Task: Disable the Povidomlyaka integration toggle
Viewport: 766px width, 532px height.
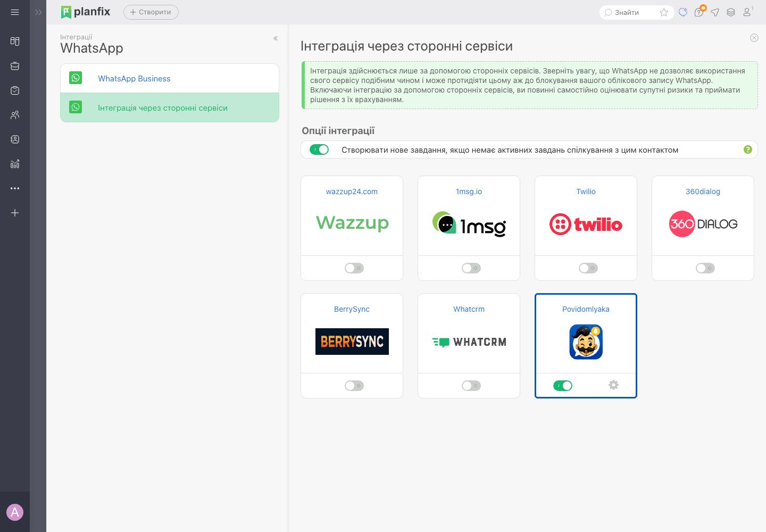Action: pyautogui.click(x=563, y=386)
